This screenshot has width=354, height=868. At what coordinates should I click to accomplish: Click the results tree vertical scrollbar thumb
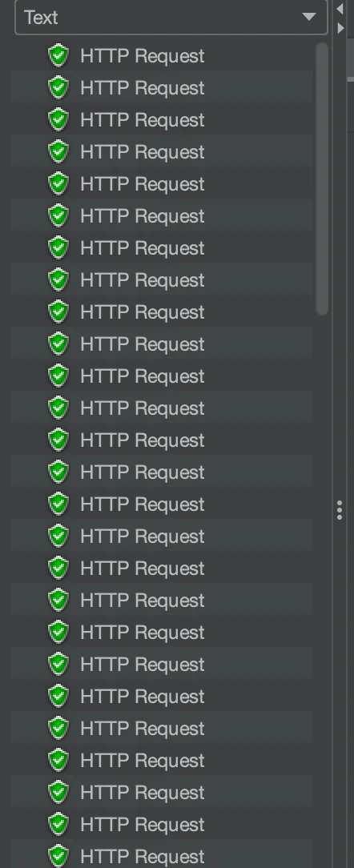[322, 179]
